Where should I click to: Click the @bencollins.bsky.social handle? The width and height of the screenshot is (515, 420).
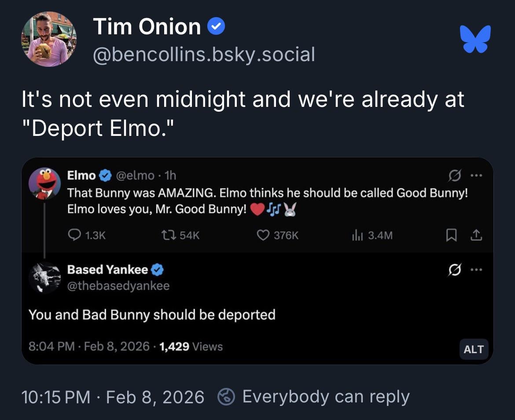point(204,55)
